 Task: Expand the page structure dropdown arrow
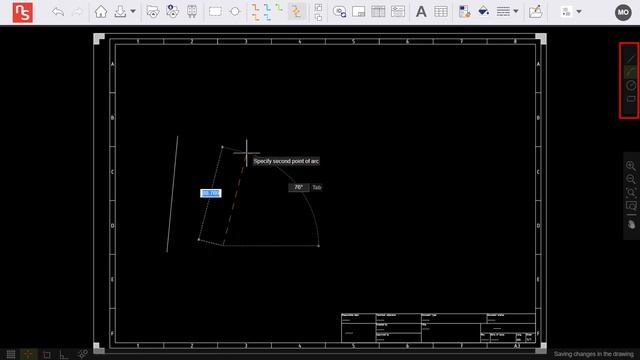coord(579,11)
